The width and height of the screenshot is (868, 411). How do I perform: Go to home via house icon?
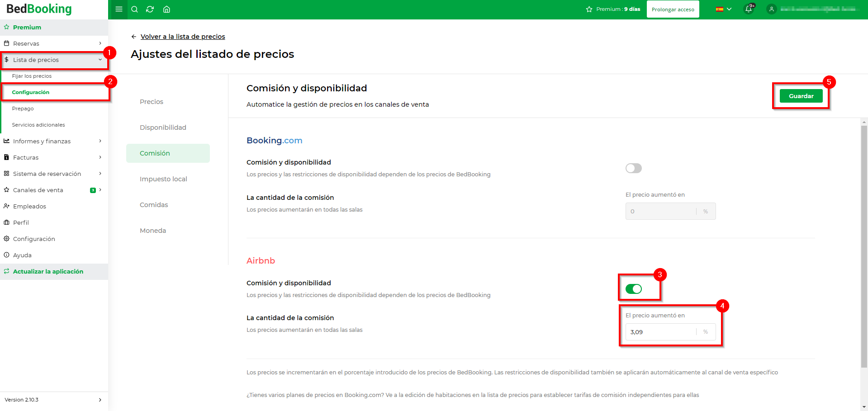click(x=166, y=9)
